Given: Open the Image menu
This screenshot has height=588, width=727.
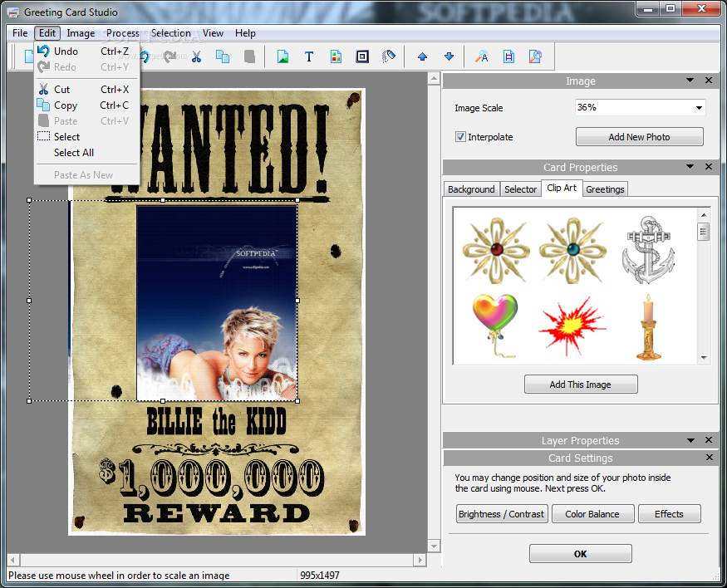Looking at the screenshot, I should tap(81, 33).
